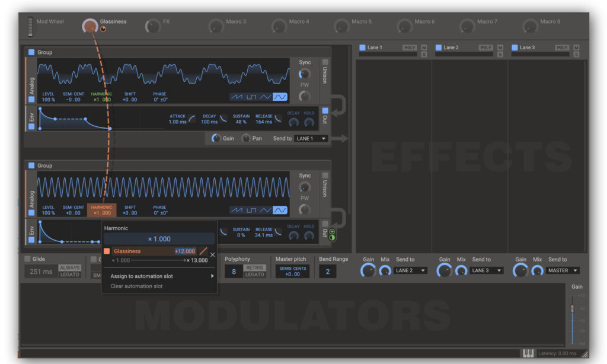Mute Lane 1 with M button
607x364 pixels.
pyautogui.click(x=424, y=47)
